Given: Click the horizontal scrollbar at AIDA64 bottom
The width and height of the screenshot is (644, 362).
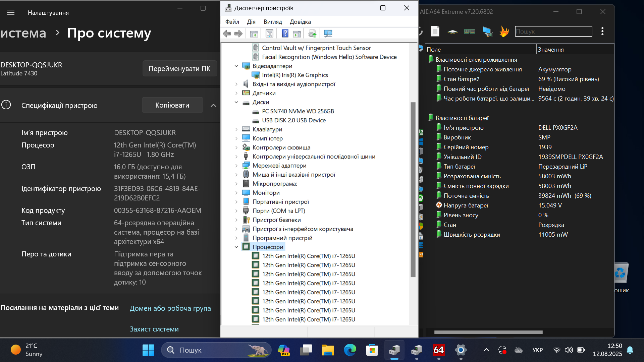Looking at the screenshot, I should [488, 333].
